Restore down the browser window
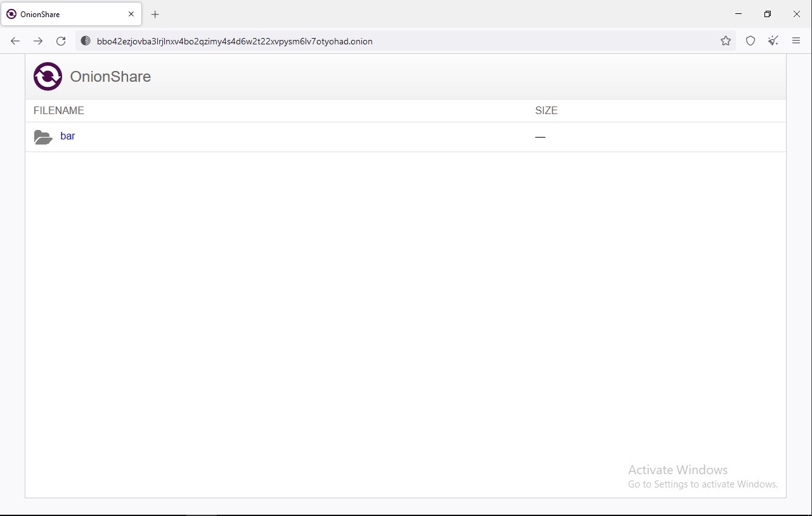The width and height of the screenshot is (812, 516). coord(768,14)
